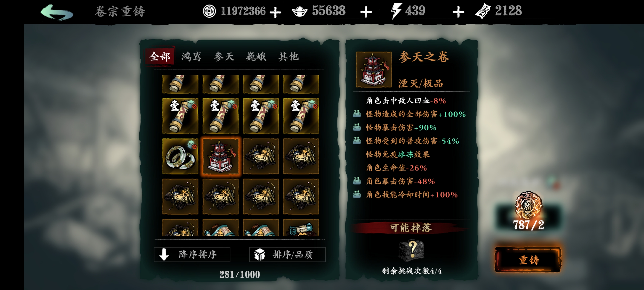This screenshot has height=290, width=644.
Task: Select first 壹 scroll in grid
Action: coord(180,116)
